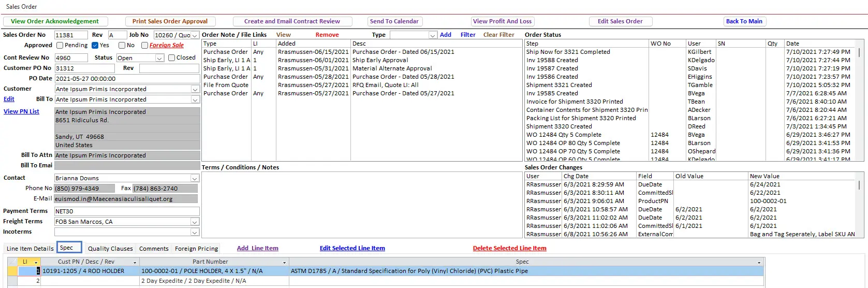Uncheck the Approved Yes checkbox
The height and width of the screenshot is (288, 868).
coord(95,45)
